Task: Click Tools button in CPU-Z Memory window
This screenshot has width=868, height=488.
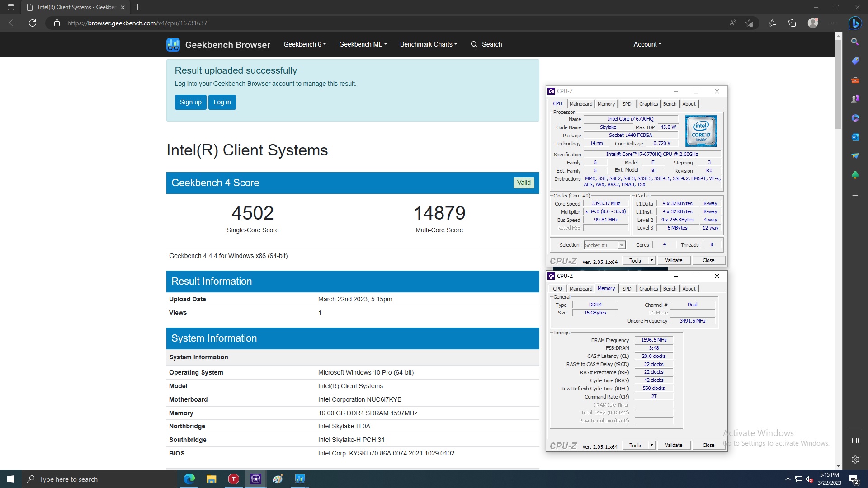Action: 635,446
